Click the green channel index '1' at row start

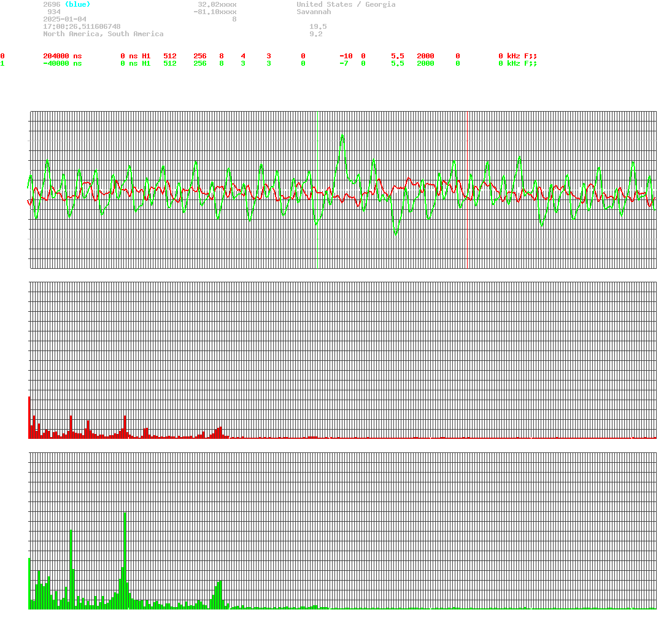pyautogui.click(x=2, y=63)
